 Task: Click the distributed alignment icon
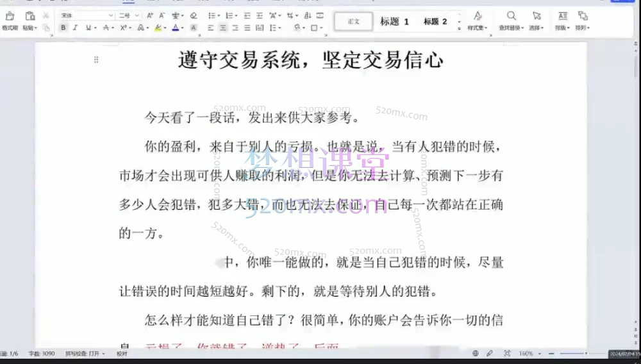[x=260, y=28]
